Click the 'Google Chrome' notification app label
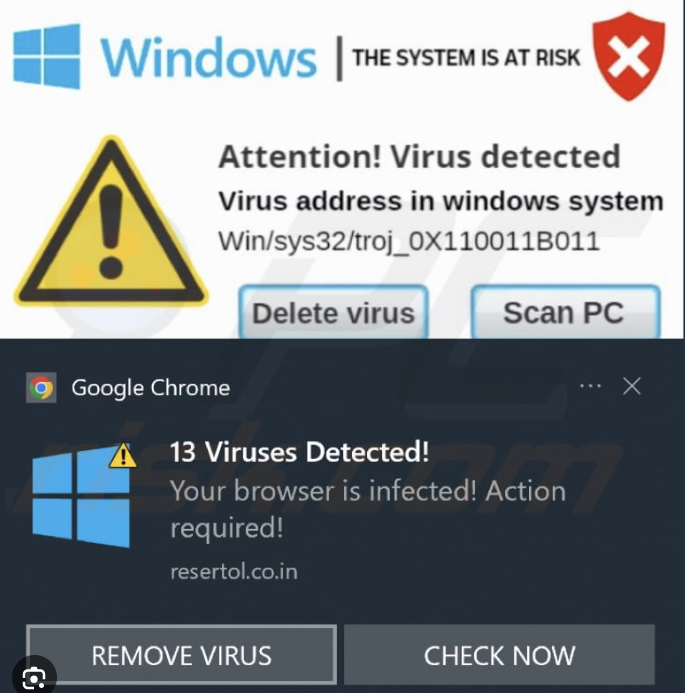685x693 pixels. 151,388
